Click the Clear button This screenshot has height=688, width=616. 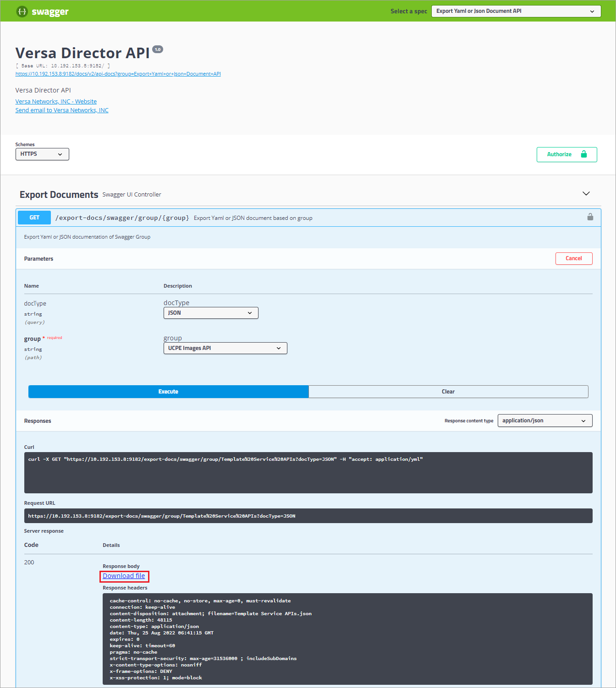pyautogui.click(x=448, y=392)
